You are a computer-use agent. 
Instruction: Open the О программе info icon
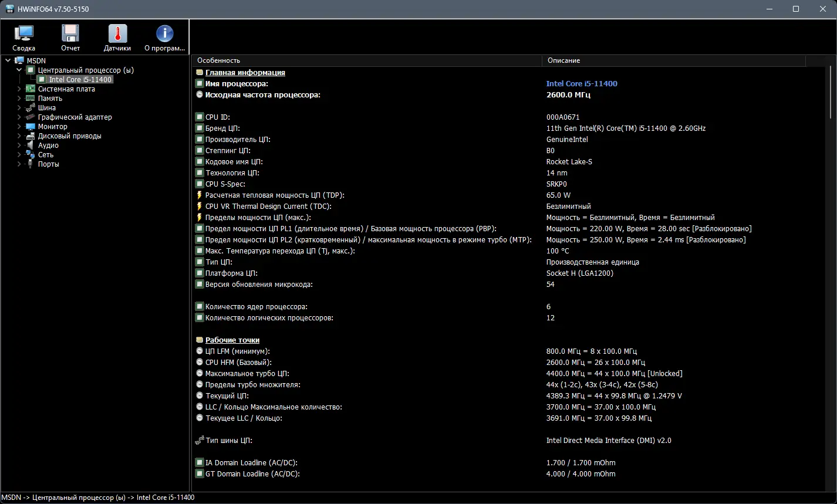click(x=164, y=34)
